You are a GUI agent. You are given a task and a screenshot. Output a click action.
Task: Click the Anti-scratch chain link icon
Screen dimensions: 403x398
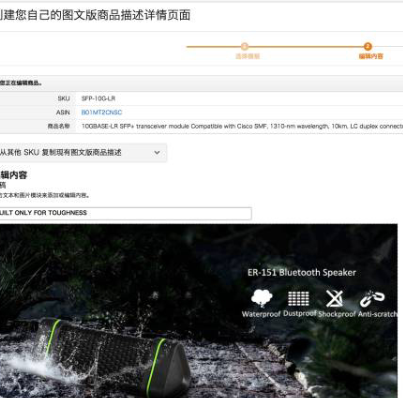pos(372,298)
